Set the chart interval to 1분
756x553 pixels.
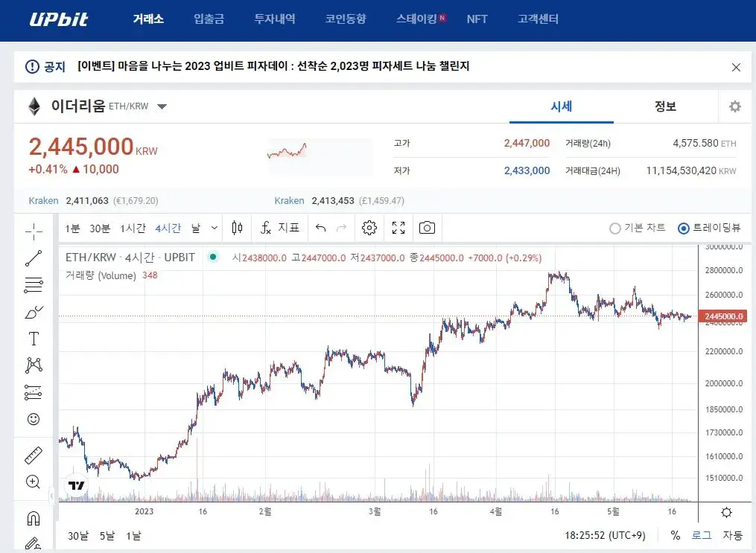[72, 228]
